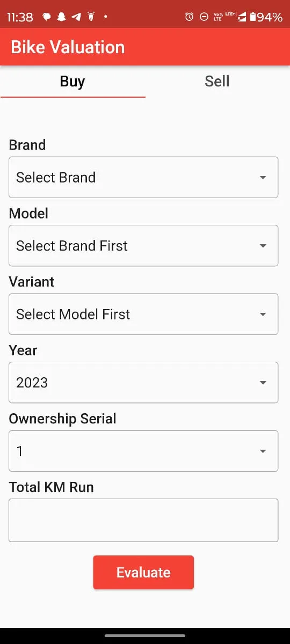Tap the chat bubble notification icon
Viewport: 290px width, 644px height.
point(47,17)
